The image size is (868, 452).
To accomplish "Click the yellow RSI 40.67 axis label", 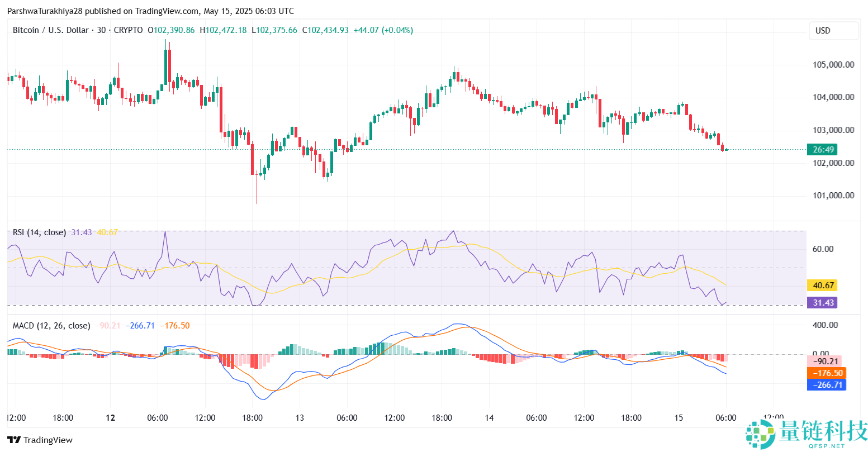I will pyautogui.click(x=823, y=286).
